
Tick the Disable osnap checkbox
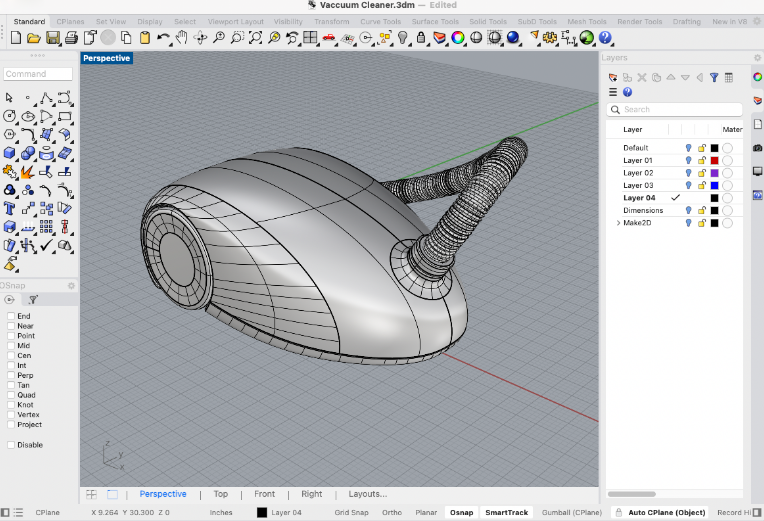pos(11,445)
